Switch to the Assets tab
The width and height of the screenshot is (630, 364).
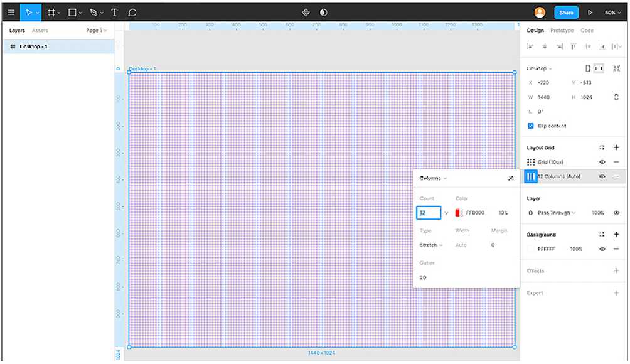click(40, 31)
